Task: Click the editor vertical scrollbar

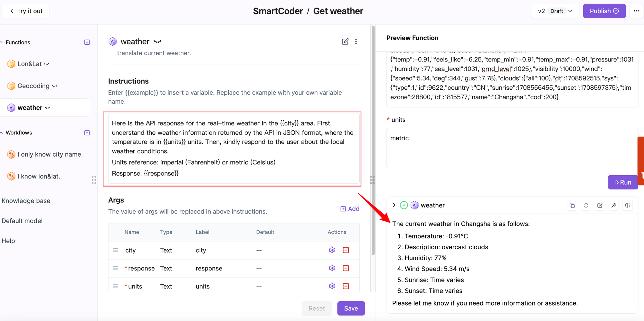Action: point(373,140)
